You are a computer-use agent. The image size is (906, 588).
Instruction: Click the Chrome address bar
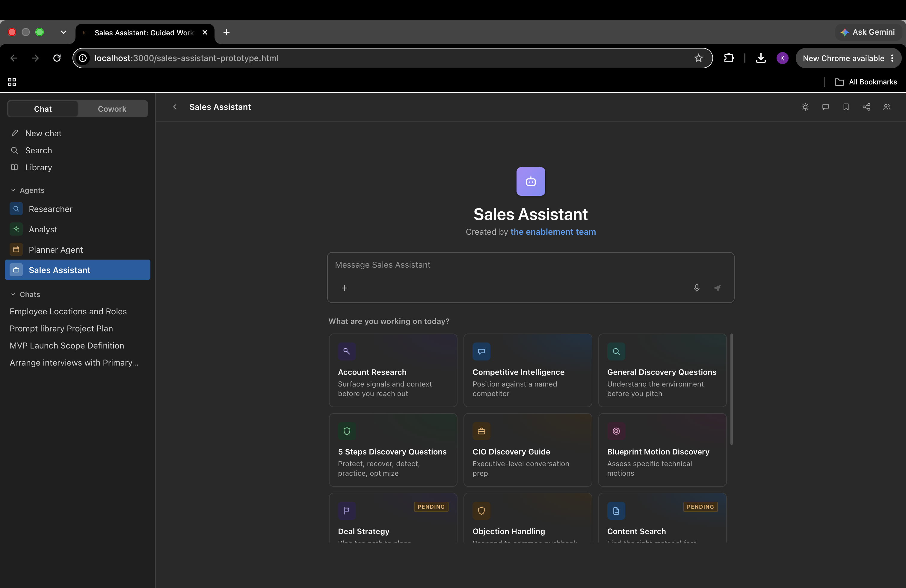point(392,58)
